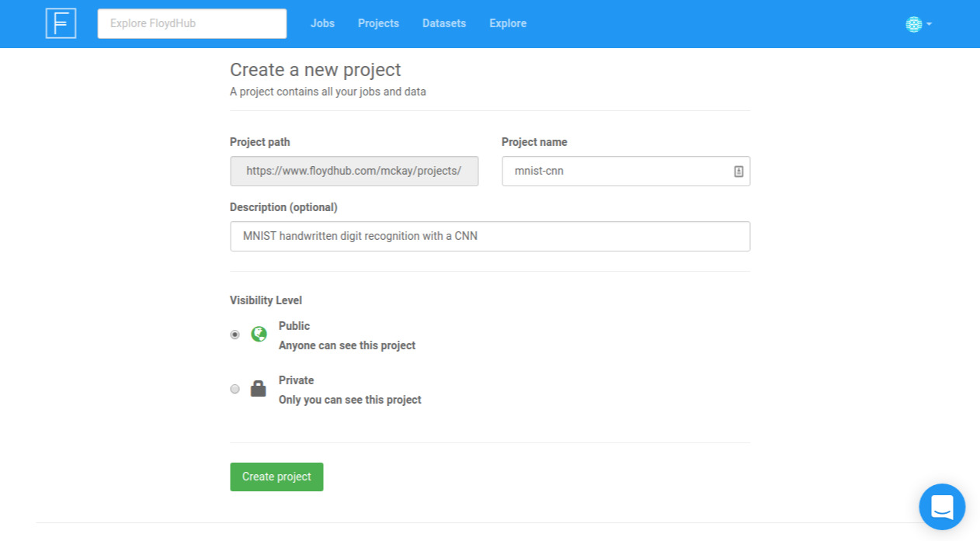This screenshot has height=541, width=980.
Task: Click the Project path URL field
Action: [353, 170]
